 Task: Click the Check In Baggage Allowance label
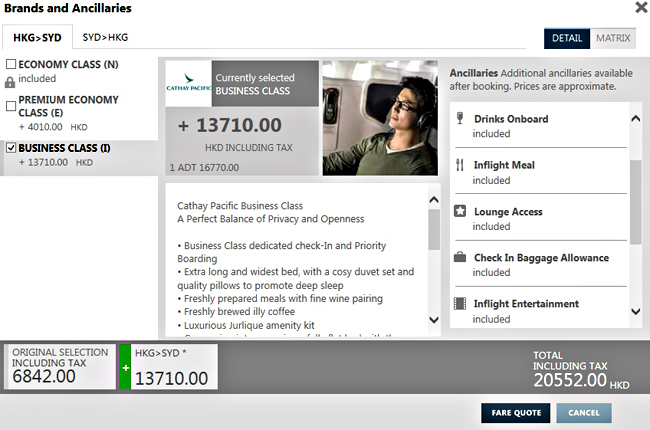(541, 258)
